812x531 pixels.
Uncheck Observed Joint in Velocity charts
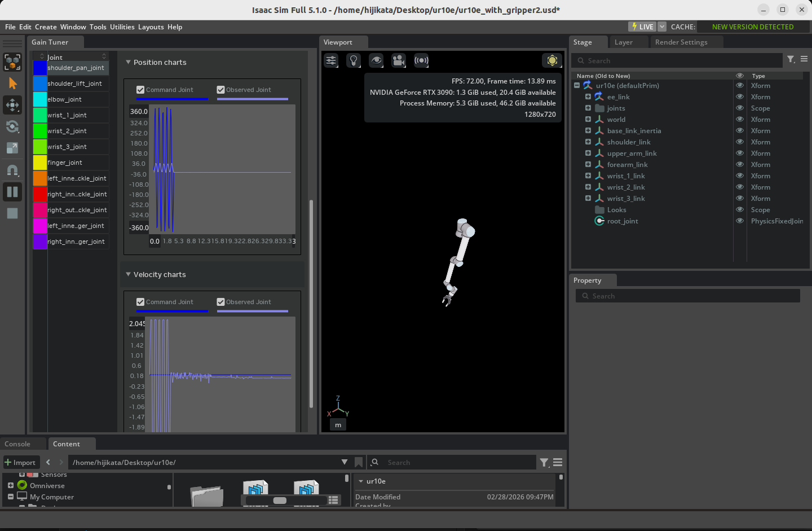point(220,302)
